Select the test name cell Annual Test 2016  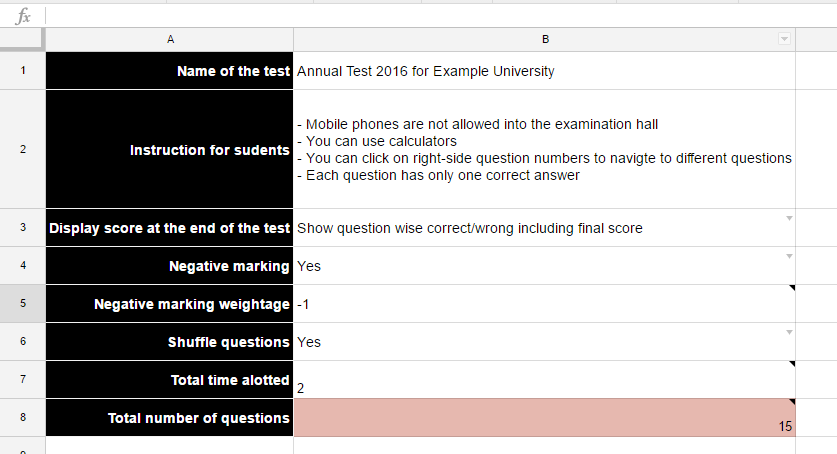[x=544, y=71]
